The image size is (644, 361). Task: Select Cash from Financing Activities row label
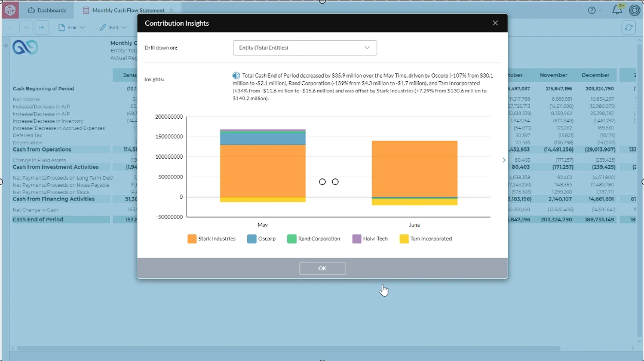[x=53, y=199]
